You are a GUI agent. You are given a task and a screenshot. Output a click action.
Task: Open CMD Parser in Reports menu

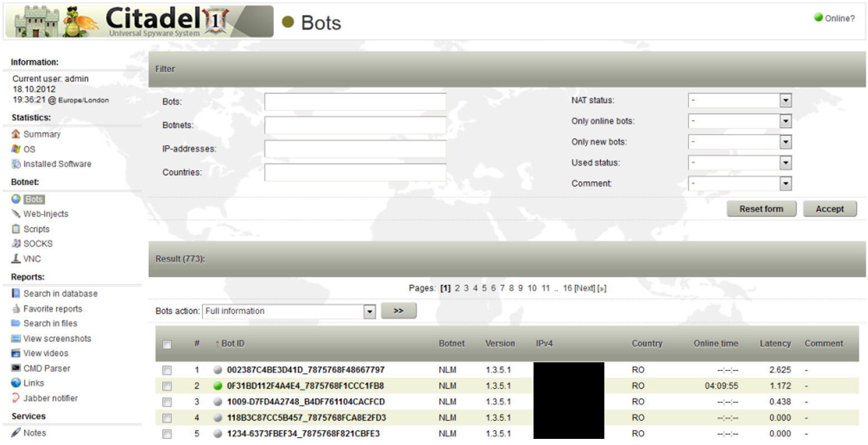tap(47, 368)
